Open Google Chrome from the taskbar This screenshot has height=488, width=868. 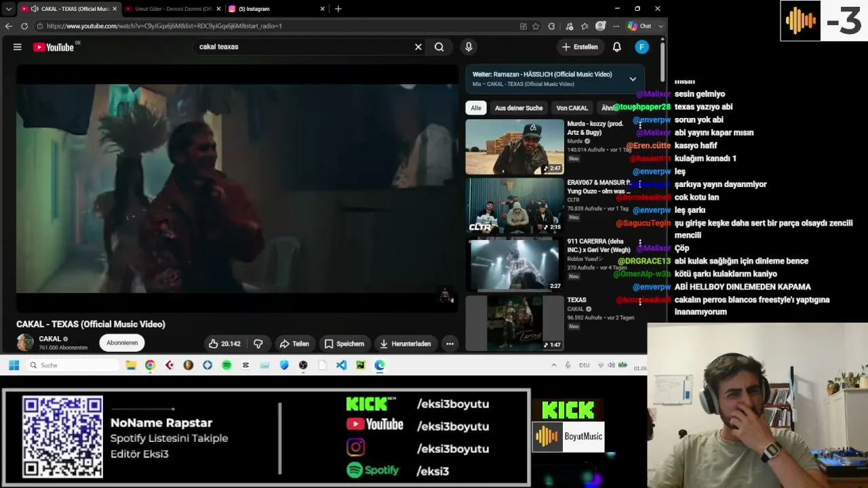pyautogui.click(x=150, y=365)
